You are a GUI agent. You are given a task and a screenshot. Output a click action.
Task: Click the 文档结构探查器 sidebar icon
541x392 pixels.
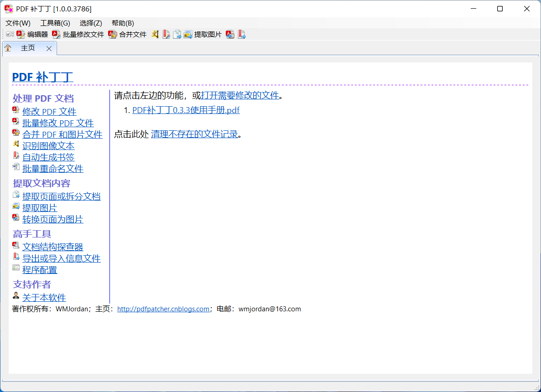(16, 246)
